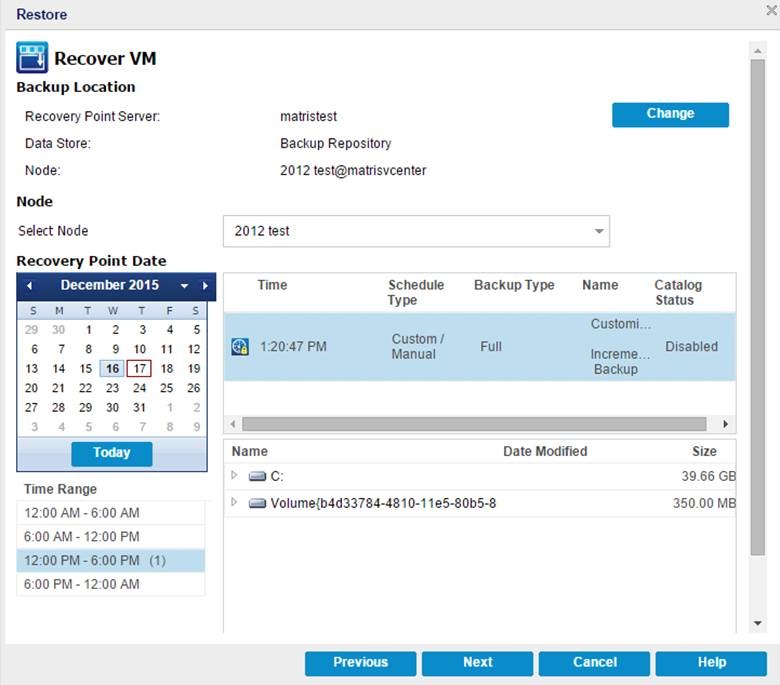Viewport: 780px width, 685px height.
Task: Click the Time column header
Action: (x=272, y=285)
